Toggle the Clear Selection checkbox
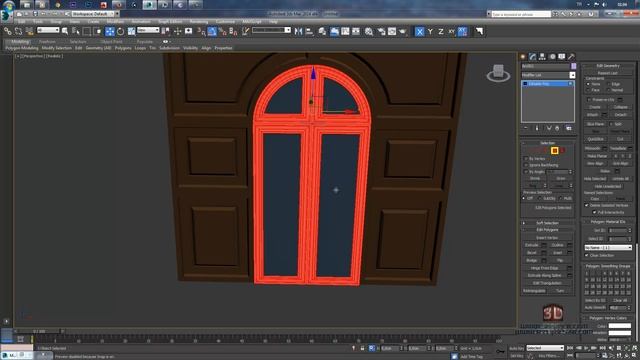Viewport: 640px width, 360px height. 587,256
